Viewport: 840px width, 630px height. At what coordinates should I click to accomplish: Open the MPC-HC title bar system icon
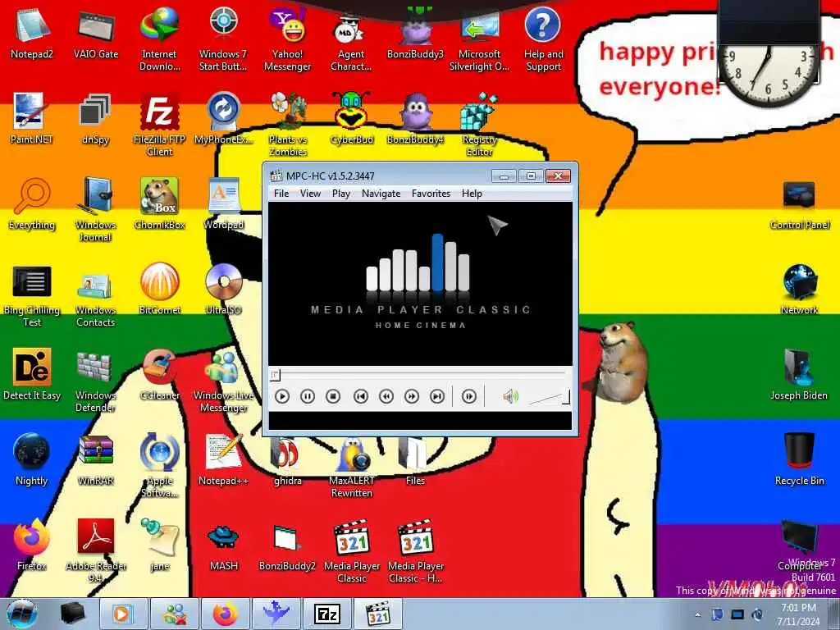point(276,176)
